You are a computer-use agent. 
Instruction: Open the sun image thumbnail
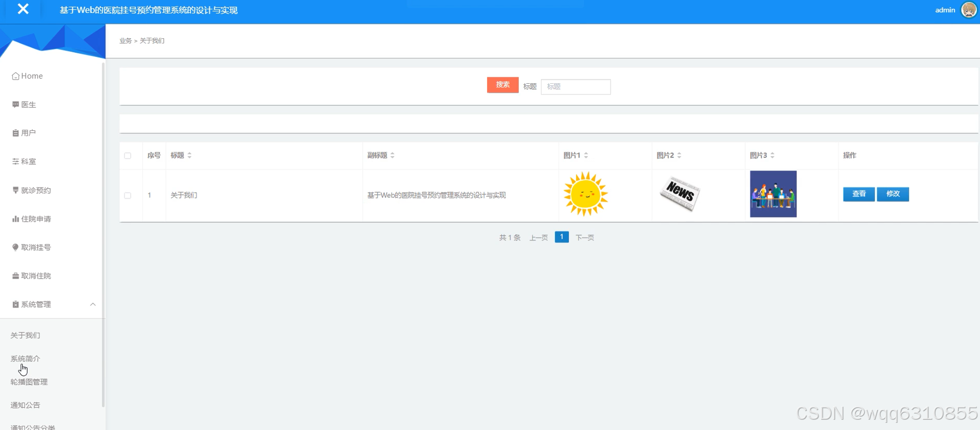pos(586,194)
